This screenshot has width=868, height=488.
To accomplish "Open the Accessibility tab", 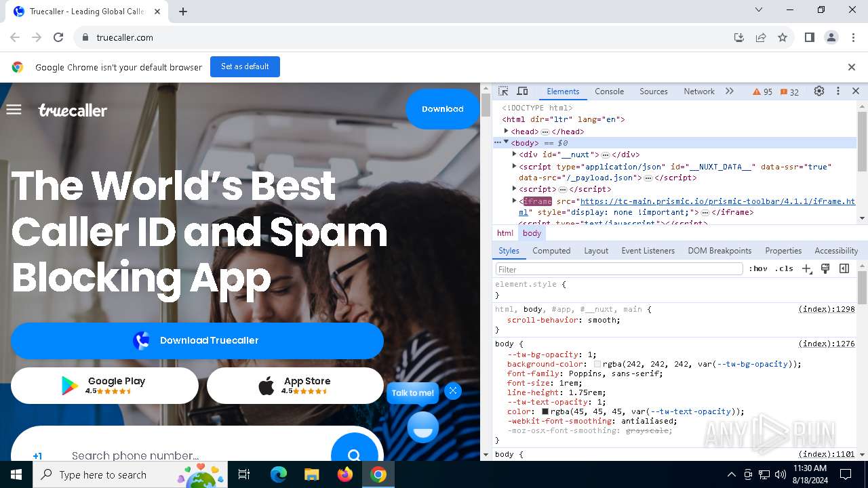I will 836,251.
